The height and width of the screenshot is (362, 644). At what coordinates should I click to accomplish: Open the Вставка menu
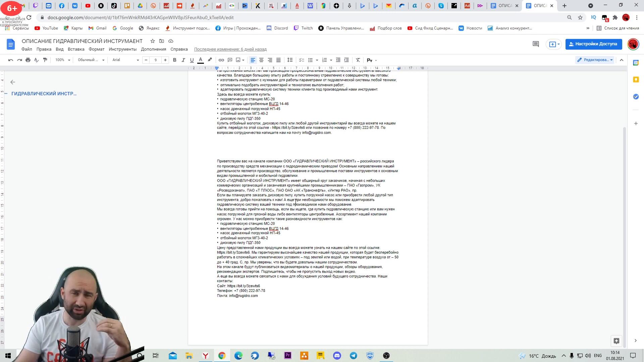click(x=76, y=49)
